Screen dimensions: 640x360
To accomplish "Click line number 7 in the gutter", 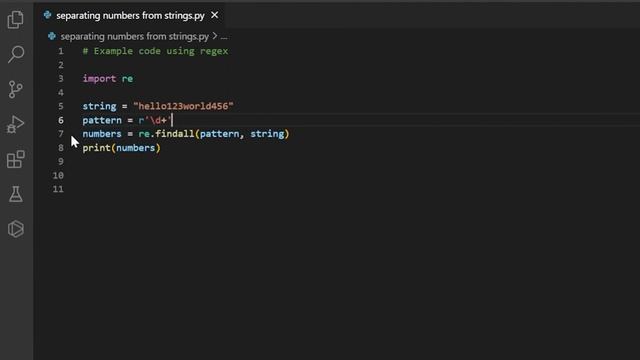I will coord(61,134).
